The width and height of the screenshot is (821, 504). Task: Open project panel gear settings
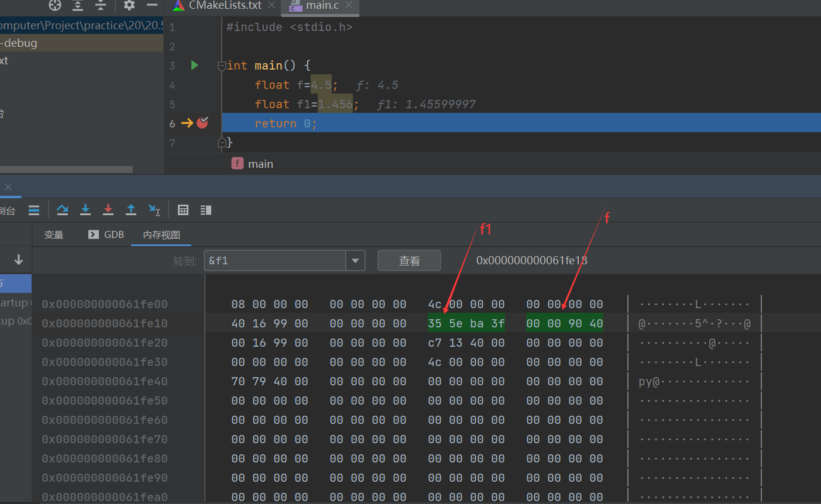pos(129,5)
